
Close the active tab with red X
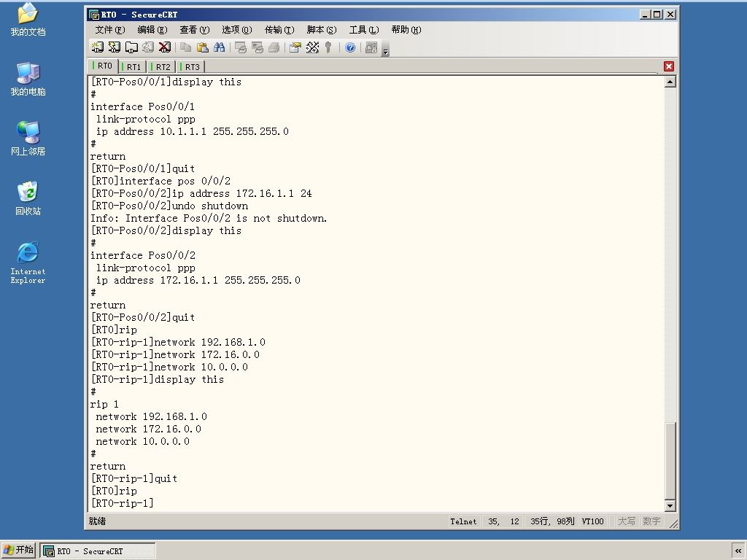[x=669, y=66]
